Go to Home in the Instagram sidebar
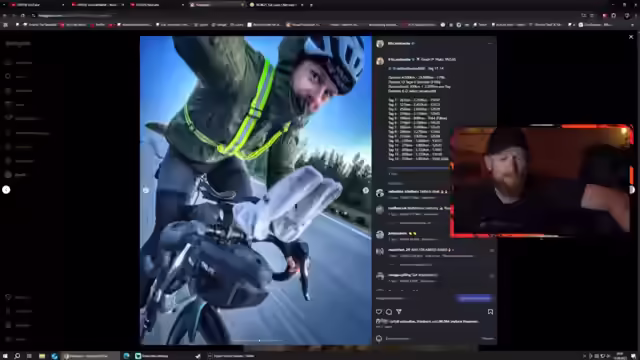640x360 pixels. 8,62
